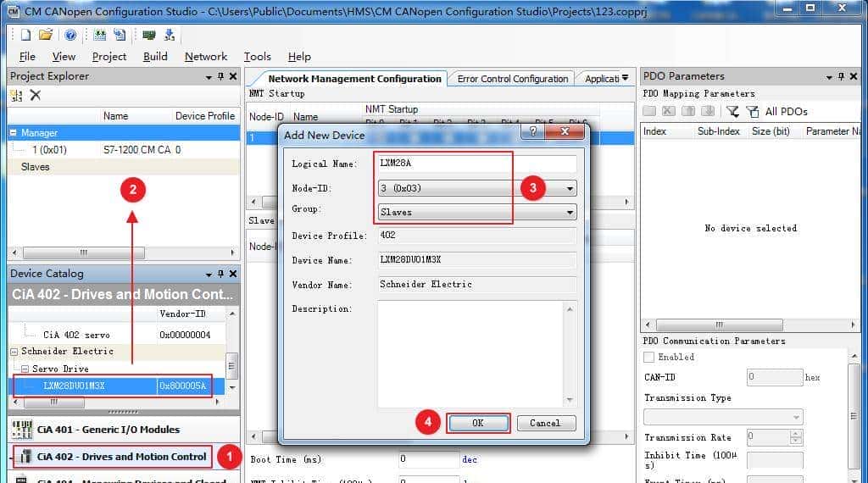Click the Open Project folder icon
The image size is (868, 483).
coord(46,35)
